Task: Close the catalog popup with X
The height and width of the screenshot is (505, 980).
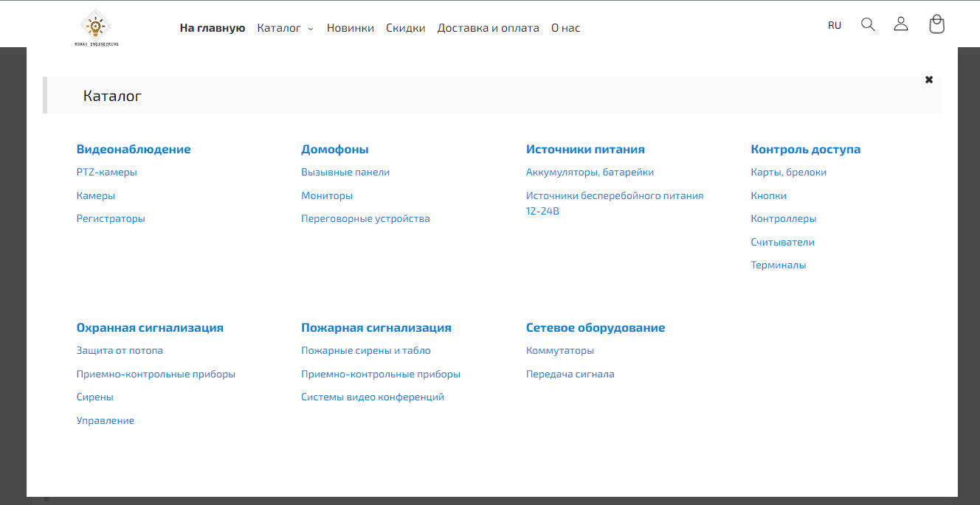Action: tap(929, 80)
